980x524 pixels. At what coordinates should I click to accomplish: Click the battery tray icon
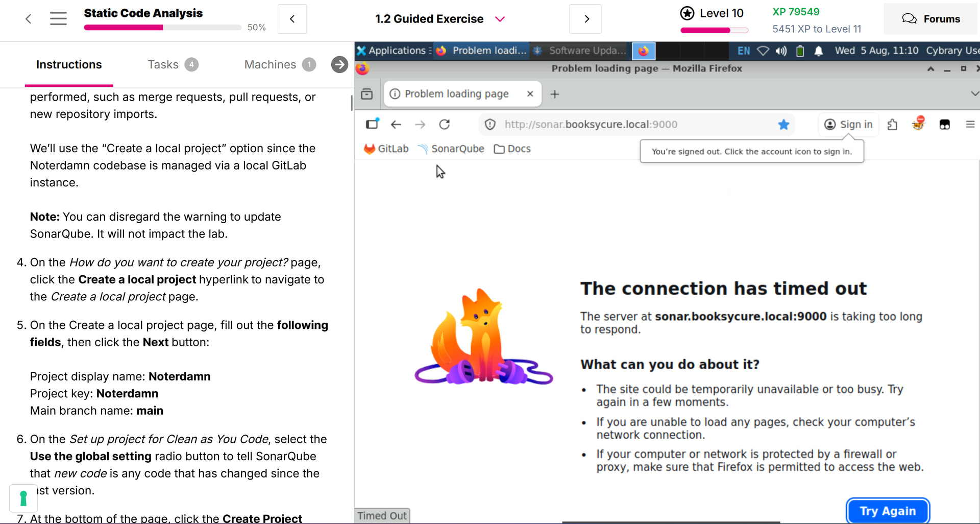(x=800, y=51)
